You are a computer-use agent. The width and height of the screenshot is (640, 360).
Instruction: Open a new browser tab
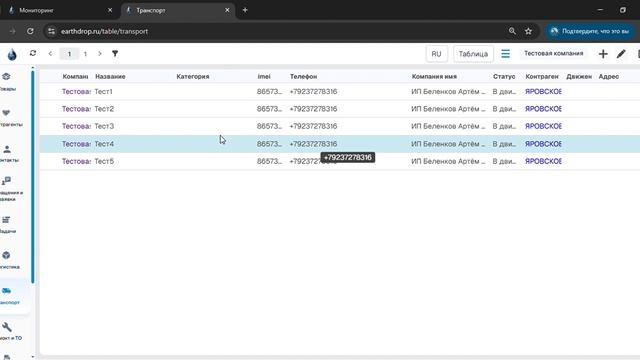click(x=245, y=10)
